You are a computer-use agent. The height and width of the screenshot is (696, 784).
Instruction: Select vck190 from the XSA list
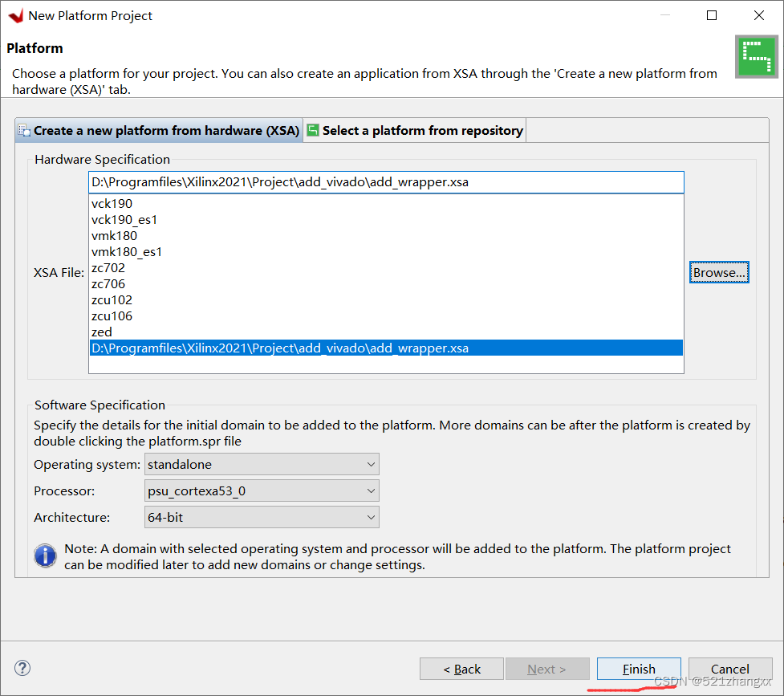click(x=386, y=204)
